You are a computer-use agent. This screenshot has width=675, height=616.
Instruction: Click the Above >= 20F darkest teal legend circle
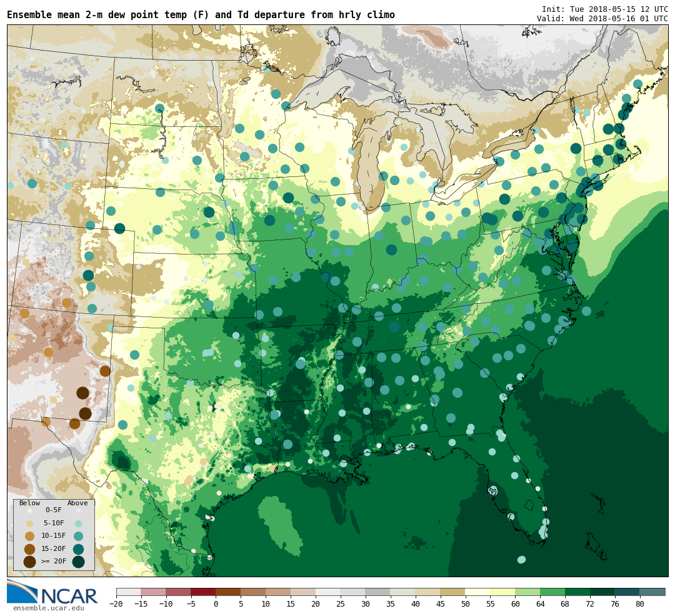[x=78, y=562]
